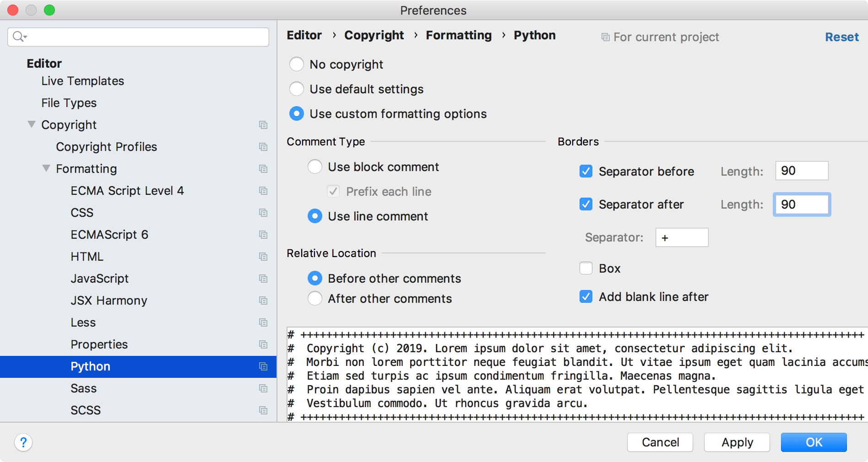868x462 pixels.
Task: Click the copy-settings icon beside Copyright
Action: coord(263,125)
